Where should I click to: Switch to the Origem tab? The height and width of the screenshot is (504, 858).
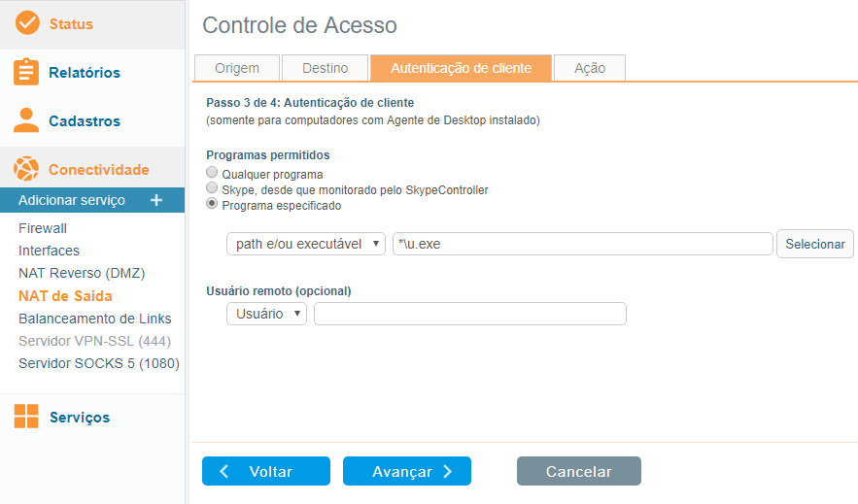coord(237,68)
